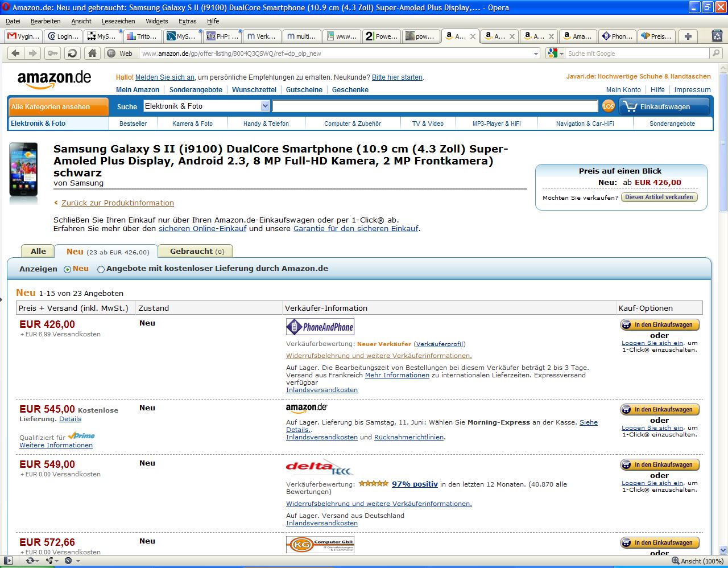Viewport: 728px width, 568px height.
Task: Click the Melden Sie sich an link
Action: (x=165, y=77)
